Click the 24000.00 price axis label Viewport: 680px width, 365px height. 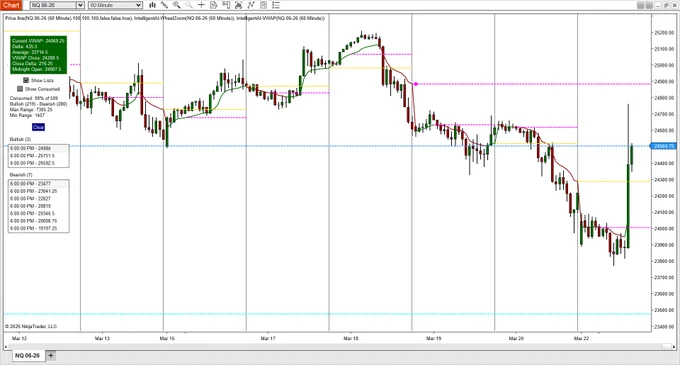tap(664, 228)
